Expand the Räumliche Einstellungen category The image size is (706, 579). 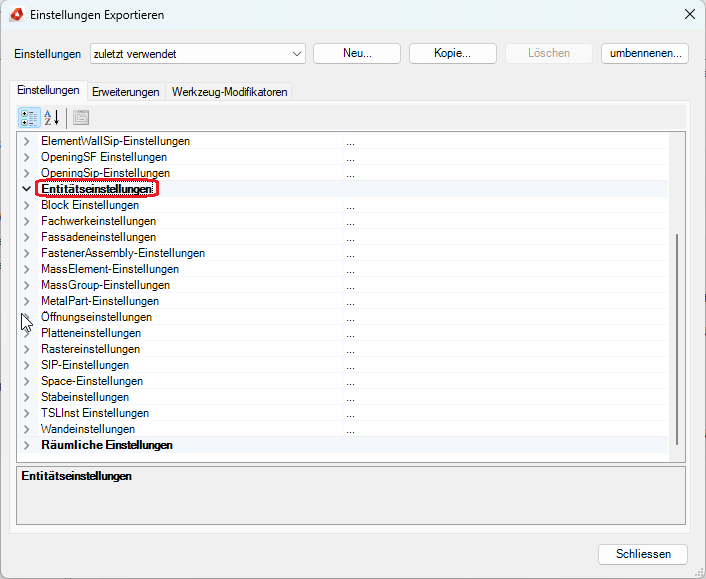pos(27,445)
